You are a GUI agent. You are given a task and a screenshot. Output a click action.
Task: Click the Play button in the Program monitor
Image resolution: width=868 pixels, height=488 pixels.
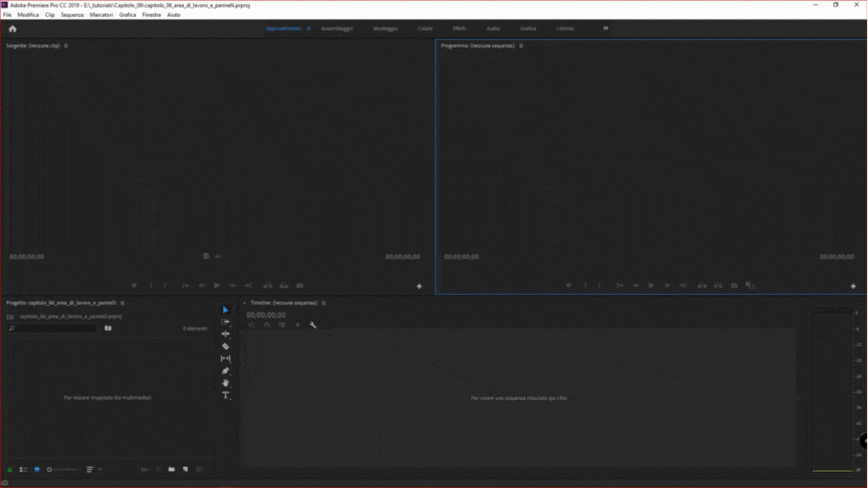[651, 286]
